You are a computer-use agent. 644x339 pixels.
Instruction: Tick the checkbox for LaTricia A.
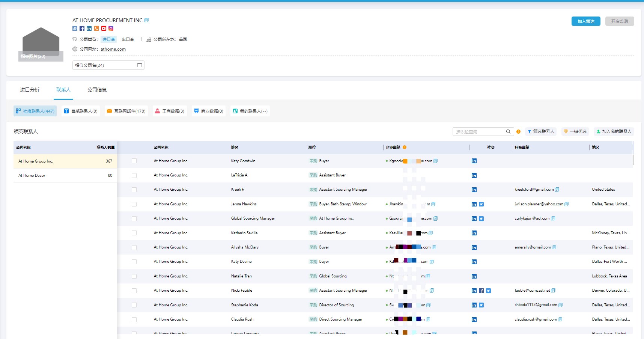coord(134,175)
